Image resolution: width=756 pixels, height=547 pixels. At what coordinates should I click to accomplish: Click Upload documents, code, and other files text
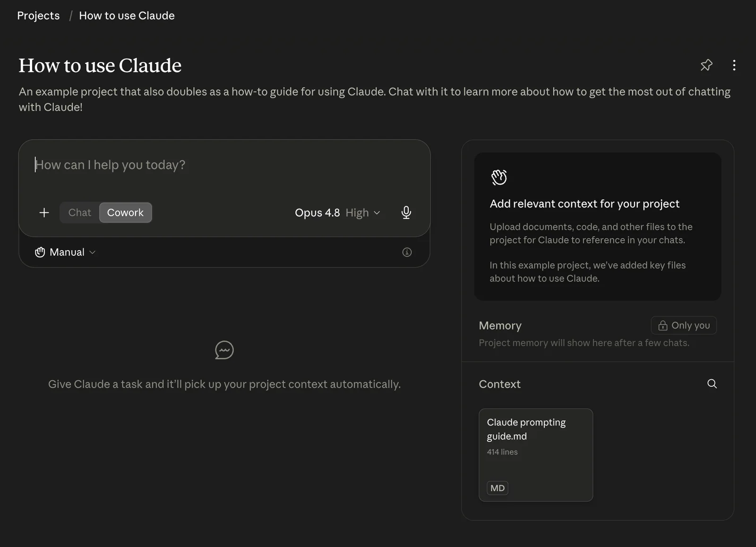(591, 233)
